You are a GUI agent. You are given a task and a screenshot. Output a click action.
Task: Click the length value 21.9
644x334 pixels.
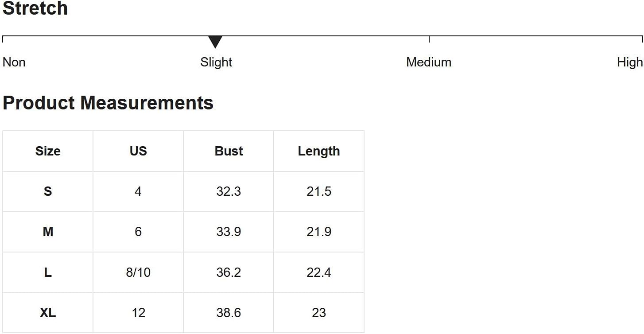coord(319,232)
